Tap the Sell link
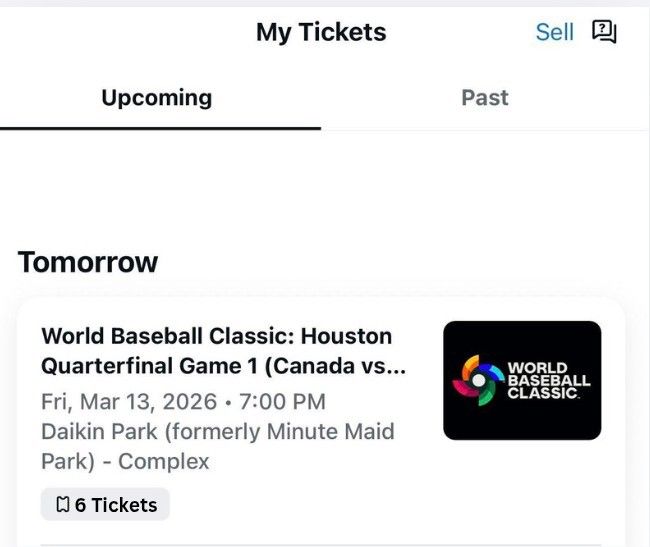This screenshot has width=650, height=547. pyautogui.click(x=554, y=32)
